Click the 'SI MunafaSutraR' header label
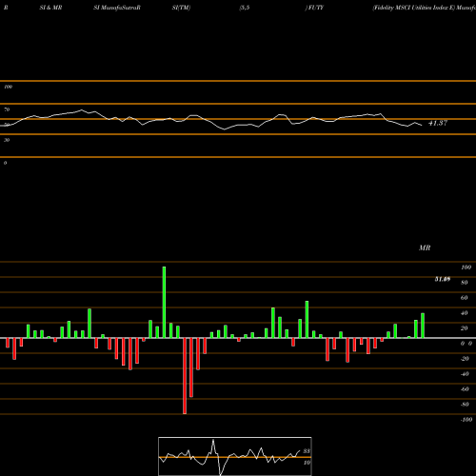476x476 pixels. pos(117,8)
